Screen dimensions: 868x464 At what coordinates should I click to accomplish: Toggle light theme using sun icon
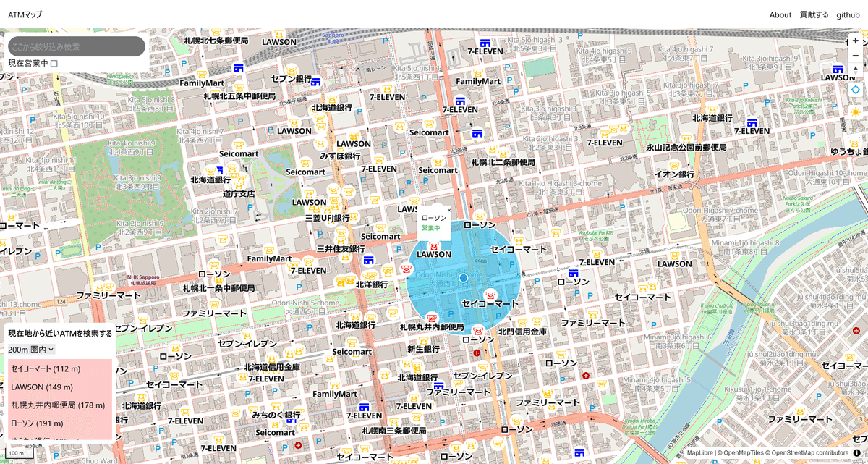856,111
